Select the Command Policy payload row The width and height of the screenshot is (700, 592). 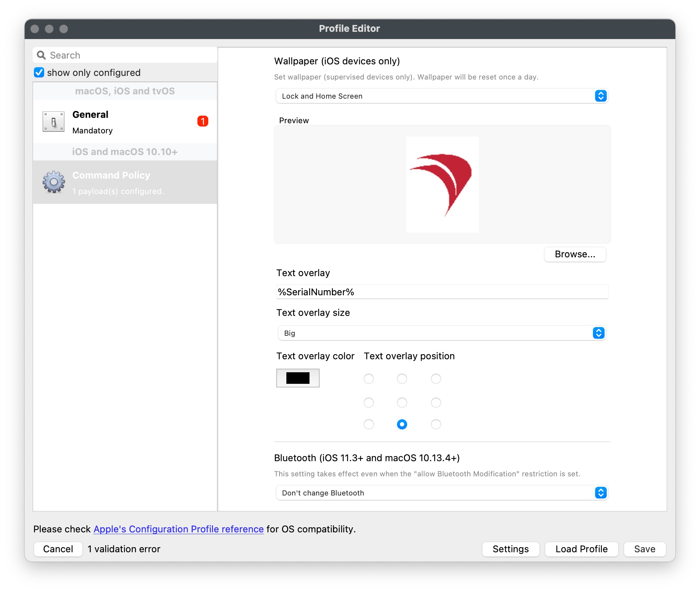[x=125, y=182]
